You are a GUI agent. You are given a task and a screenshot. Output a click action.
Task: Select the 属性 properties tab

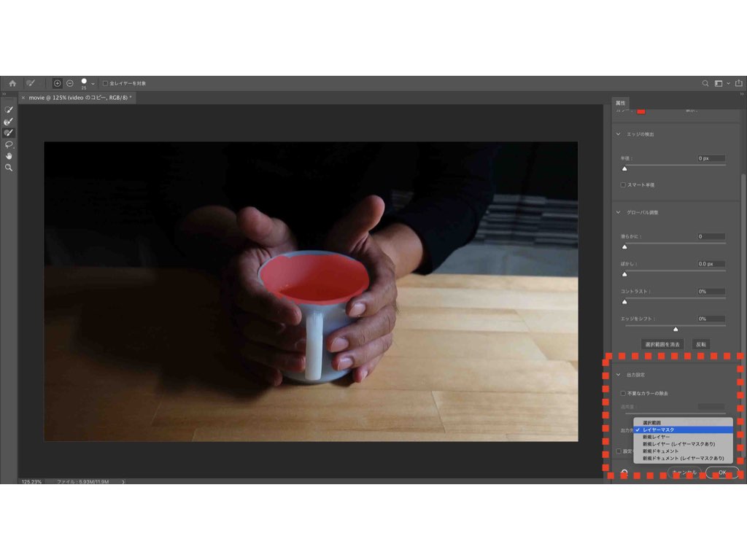coord(620,103)
